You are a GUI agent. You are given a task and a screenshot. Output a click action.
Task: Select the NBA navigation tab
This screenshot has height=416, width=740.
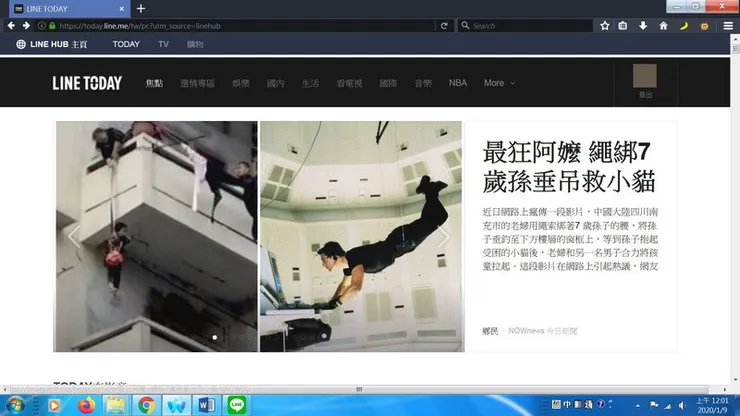tap(458, 83)
